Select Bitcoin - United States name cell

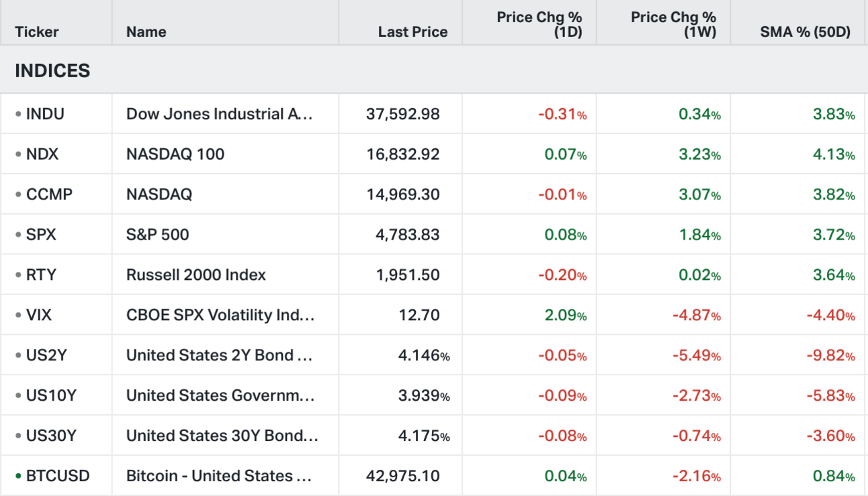pos(219,477)
